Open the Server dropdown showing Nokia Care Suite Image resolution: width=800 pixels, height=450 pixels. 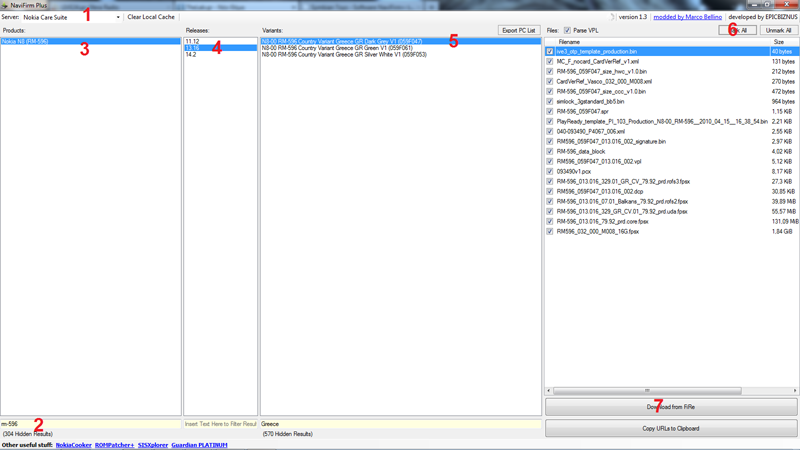click(x=71, y=17)
